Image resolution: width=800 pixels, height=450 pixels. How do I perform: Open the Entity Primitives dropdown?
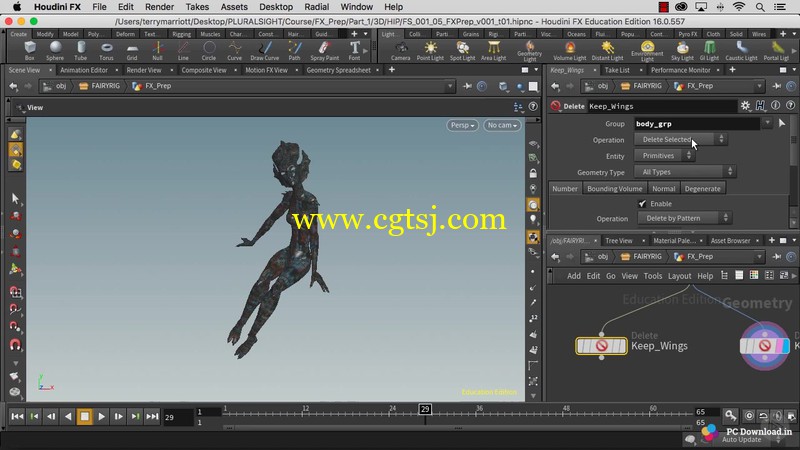pos(664,156)
